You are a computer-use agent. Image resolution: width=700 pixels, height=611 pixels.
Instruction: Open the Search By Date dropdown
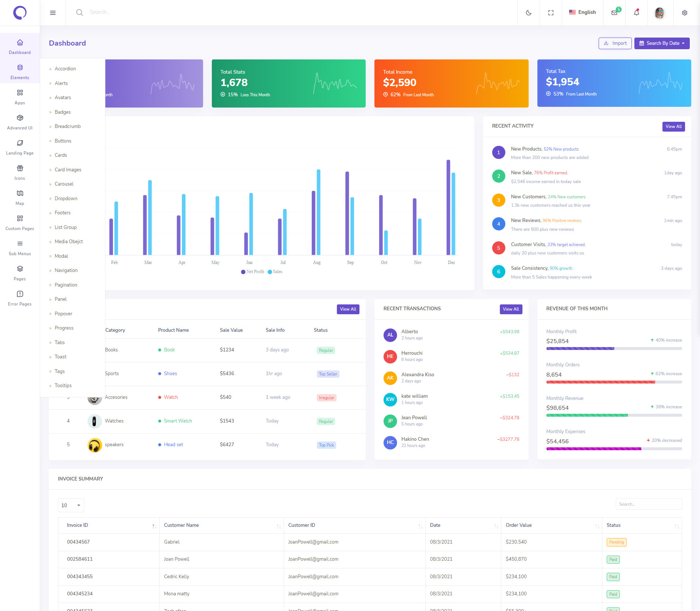pyautogui.click(x=662, y=43)
